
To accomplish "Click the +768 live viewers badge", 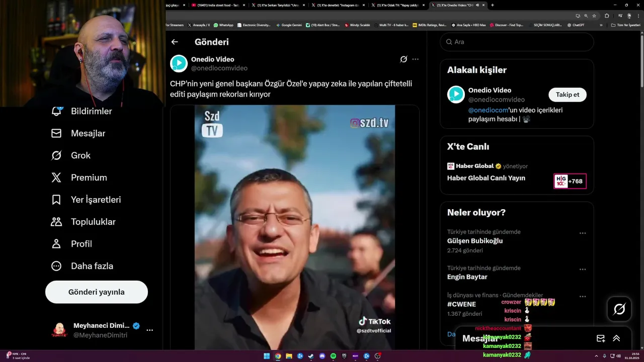I will pyautogui.click(x=570, y=182).
